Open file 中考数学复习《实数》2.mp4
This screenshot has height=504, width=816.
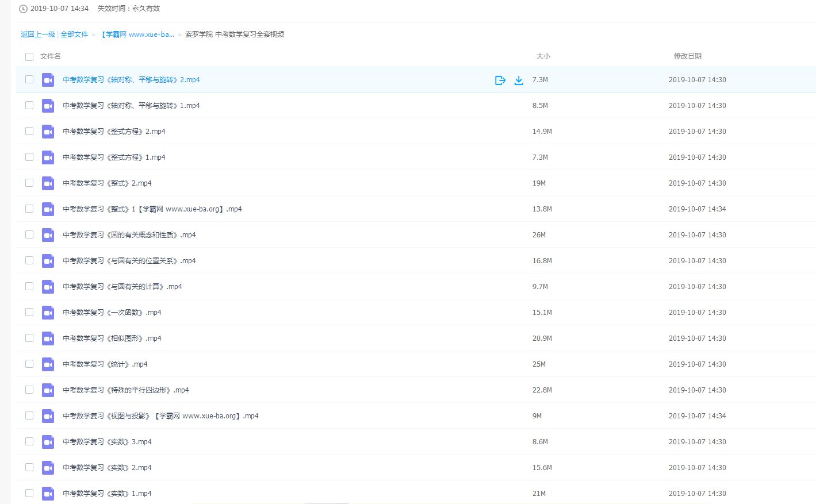coord(107,468)
